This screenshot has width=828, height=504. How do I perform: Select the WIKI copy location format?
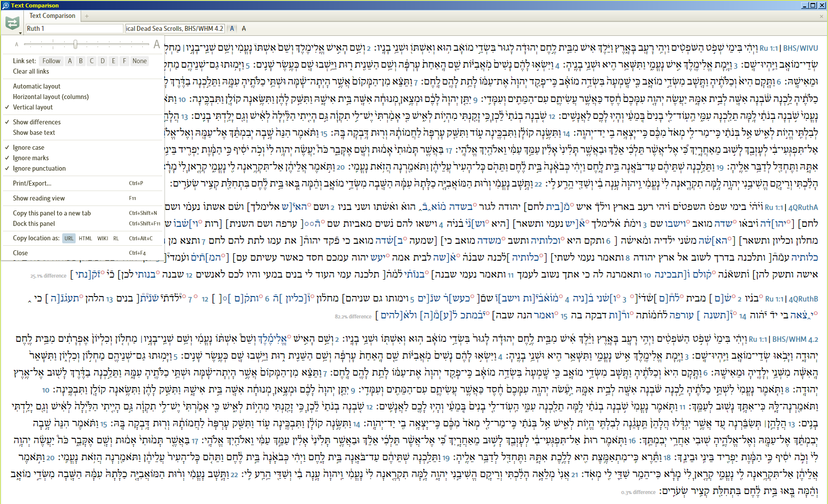coord(103,238)
